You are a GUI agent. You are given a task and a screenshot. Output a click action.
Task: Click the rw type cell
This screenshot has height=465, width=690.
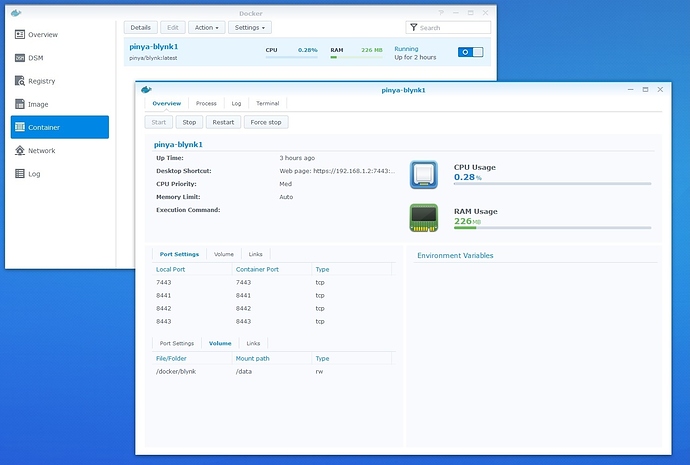pos(319,371)
